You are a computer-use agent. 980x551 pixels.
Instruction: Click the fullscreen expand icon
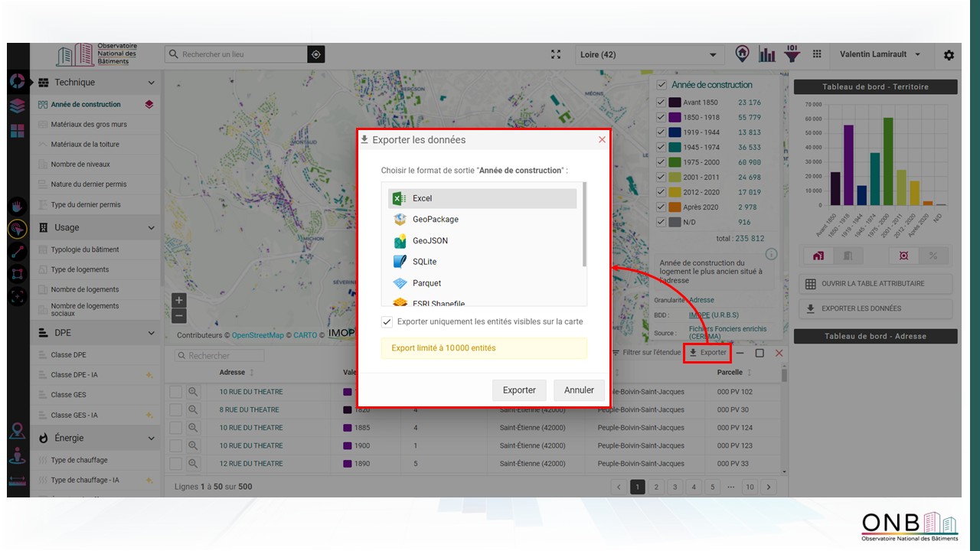(x=556, y=54)
